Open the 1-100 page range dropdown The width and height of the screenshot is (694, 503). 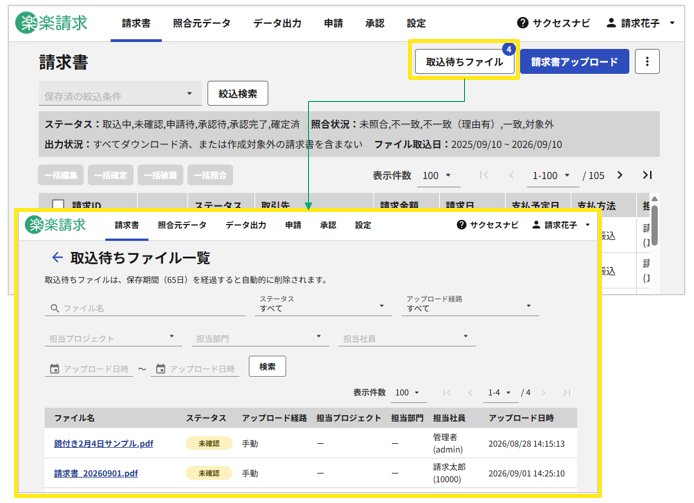click(x=551, y=176)
